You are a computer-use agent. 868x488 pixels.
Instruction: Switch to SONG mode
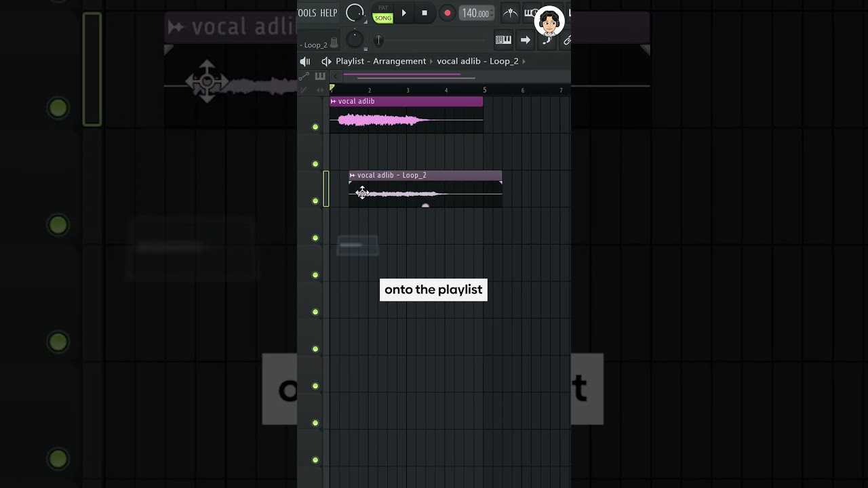pos(383,18)
